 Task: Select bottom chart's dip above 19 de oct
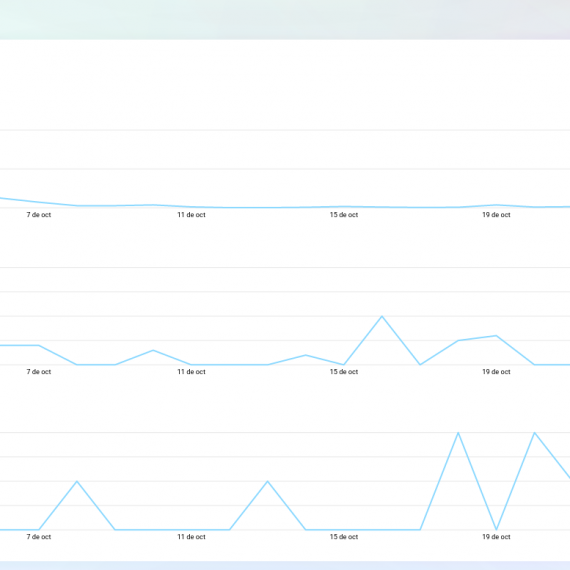point(496,529)
